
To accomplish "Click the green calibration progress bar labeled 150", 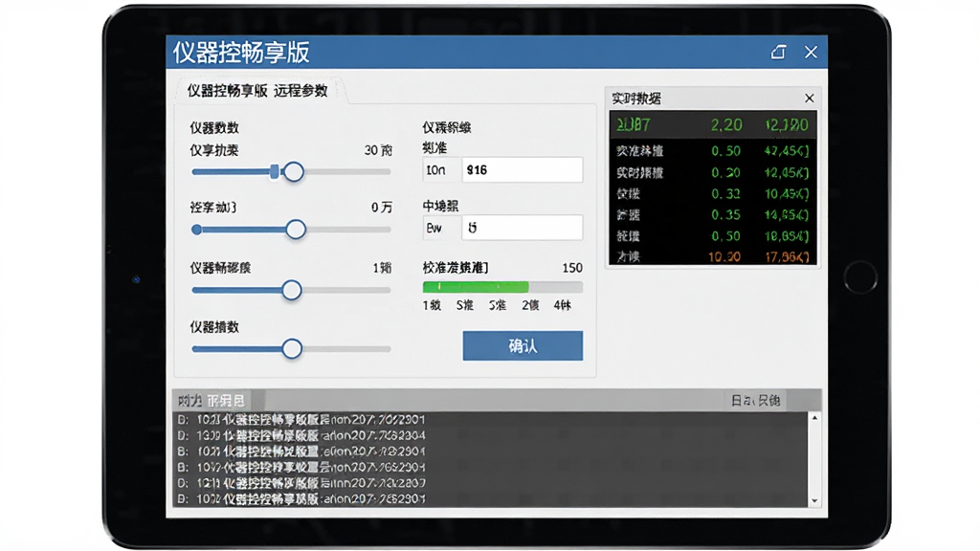I will coord(502,287).
